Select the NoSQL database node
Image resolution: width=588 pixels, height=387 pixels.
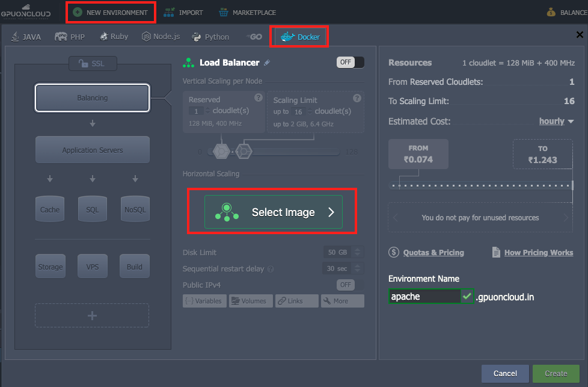coord(135,209)
